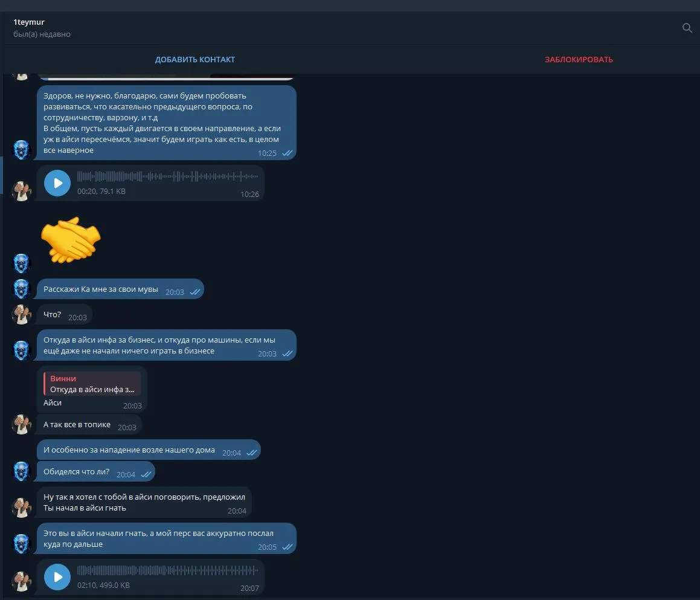The image size is (700, 600).
Task: Click avatar beside 'А так все в топике'
Action: tap(21, 424)
